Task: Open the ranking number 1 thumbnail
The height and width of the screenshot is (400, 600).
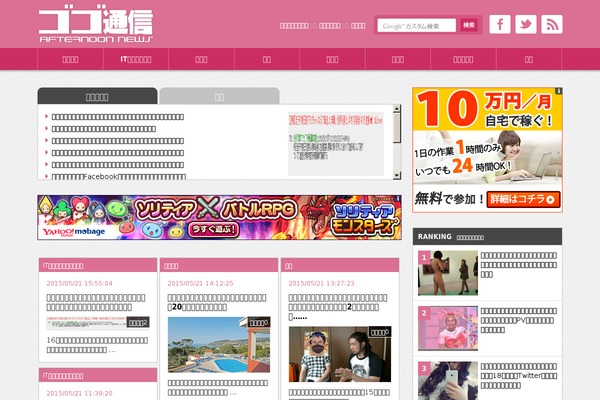Action: click(x=448, y=273)
